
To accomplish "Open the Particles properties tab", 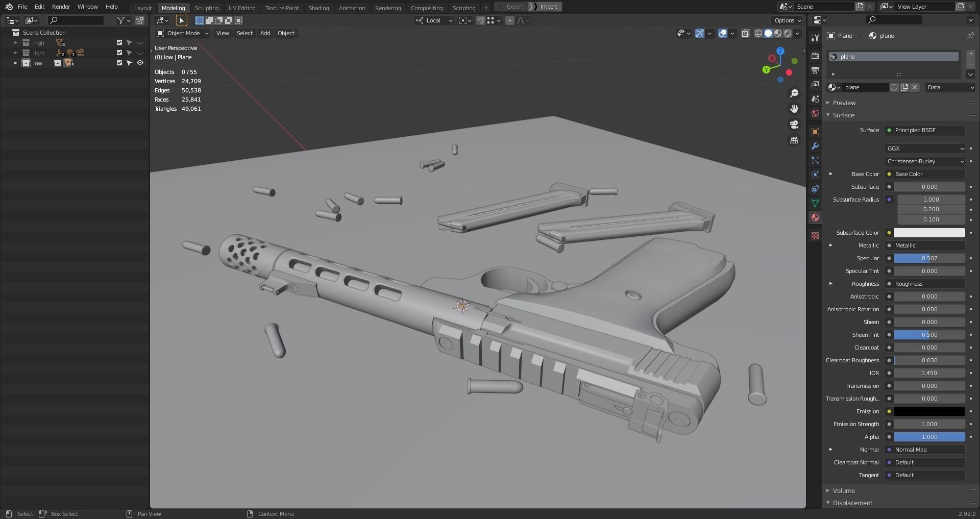I will 815,160.
